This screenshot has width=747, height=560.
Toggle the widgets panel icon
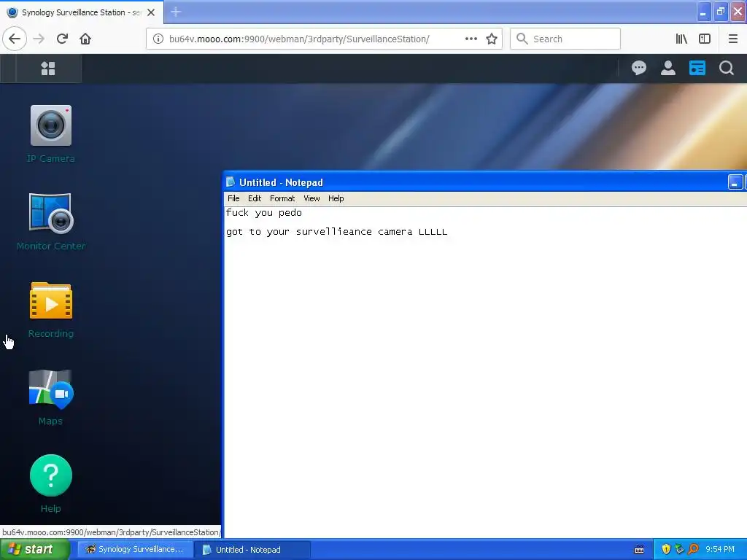pos(697,68)
